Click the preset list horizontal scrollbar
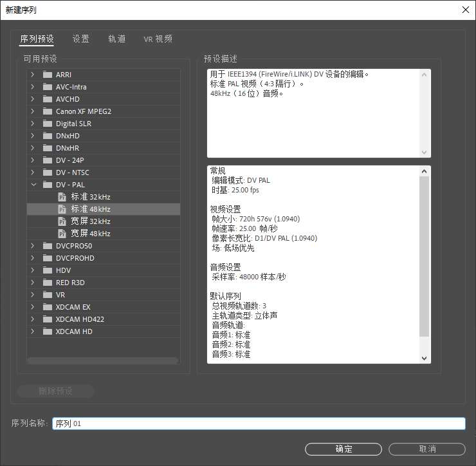 pos(103,360)
